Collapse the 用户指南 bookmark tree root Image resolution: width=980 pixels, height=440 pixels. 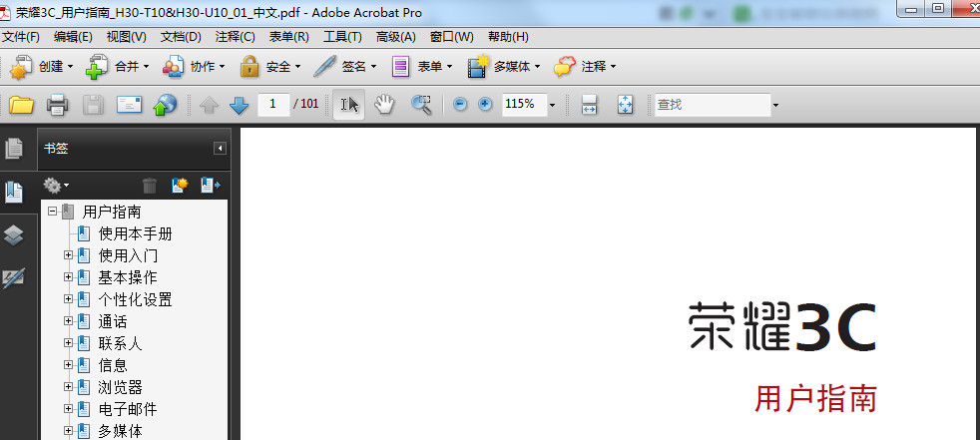[53, 212]
